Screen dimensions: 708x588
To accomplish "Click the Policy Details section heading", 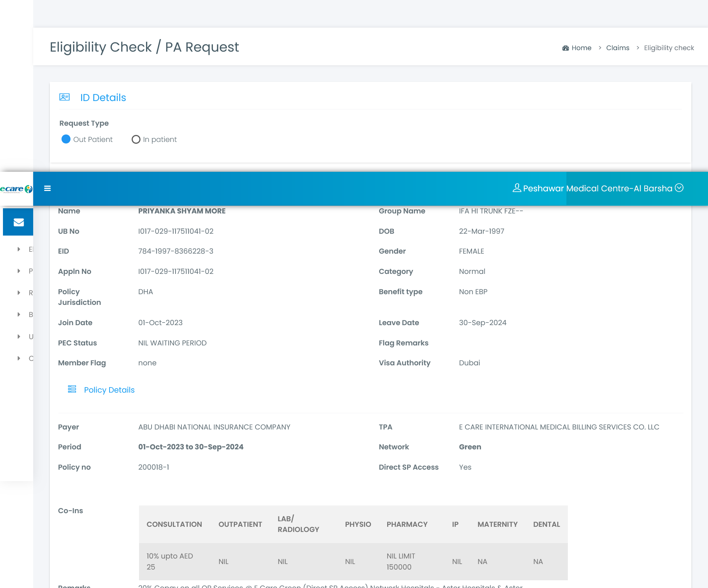I will click(109, 390).
